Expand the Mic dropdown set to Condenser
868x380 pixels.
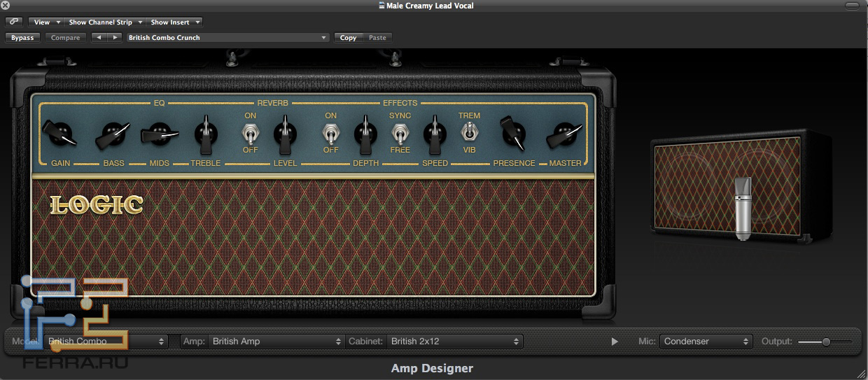(706, 342)
